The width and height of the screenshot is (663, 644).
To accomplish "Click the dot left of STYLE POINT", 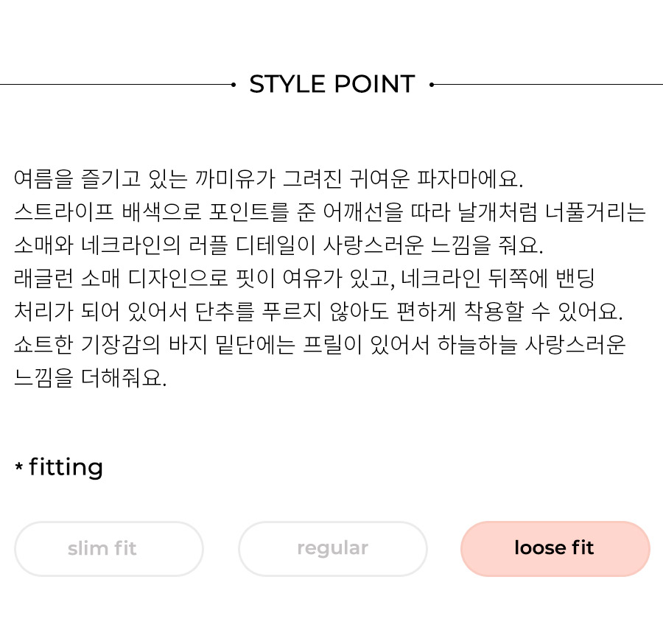I will (x=234, y=85).
